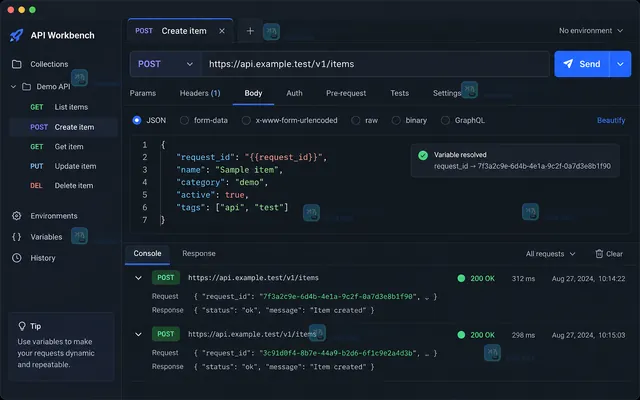Open the POST method dropdown

pos(165,64)
